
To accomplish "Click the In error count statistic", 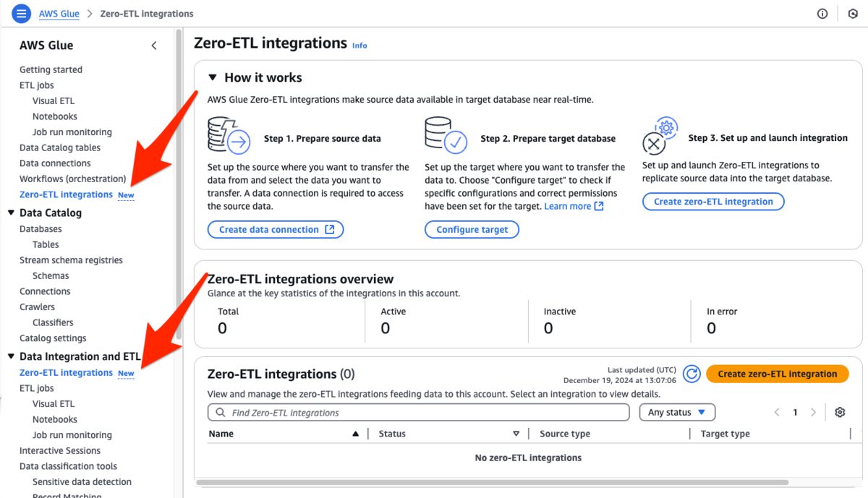I will 711,328.
